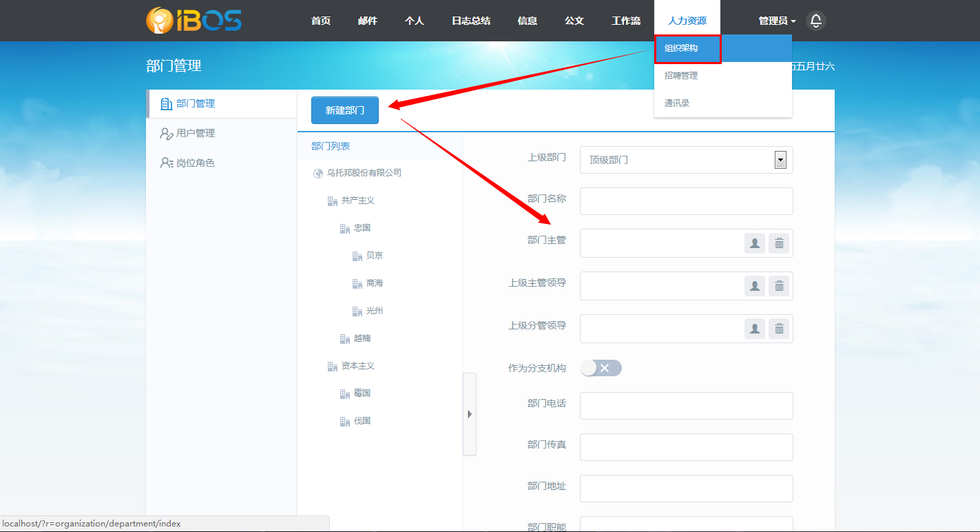Image resolution: width=980 pixels, height=532 pixels.
Task: Toggle the 作为分支机构 switch
Action: (601, 368)
